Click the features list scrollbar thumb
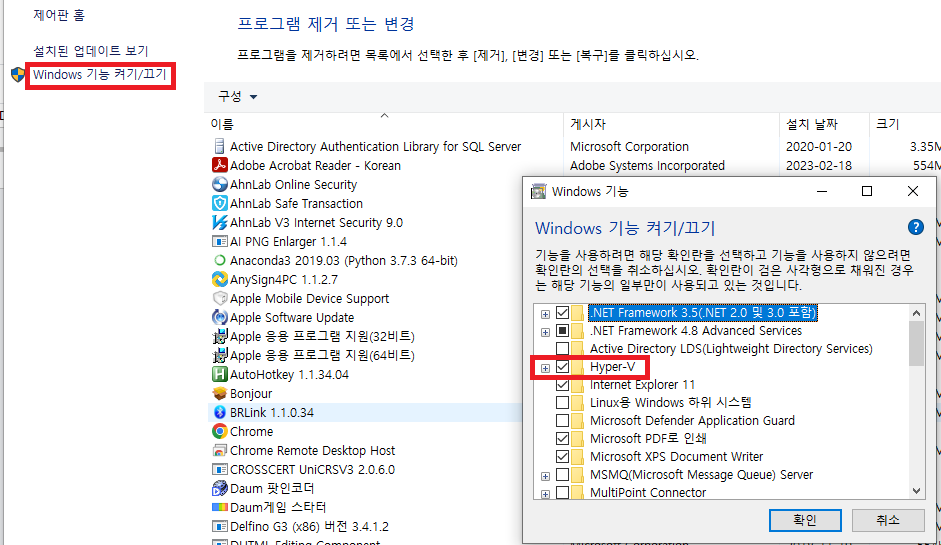 point(916,343)
